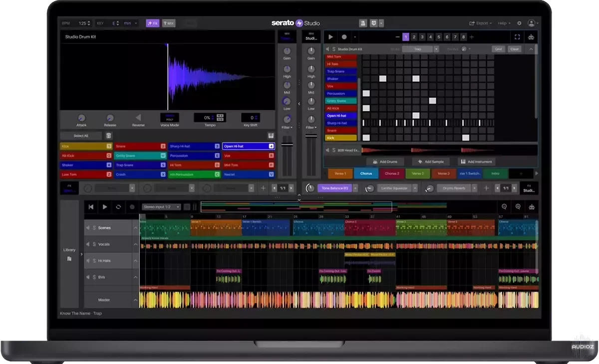Click the Select All button

tap(81, 136)
